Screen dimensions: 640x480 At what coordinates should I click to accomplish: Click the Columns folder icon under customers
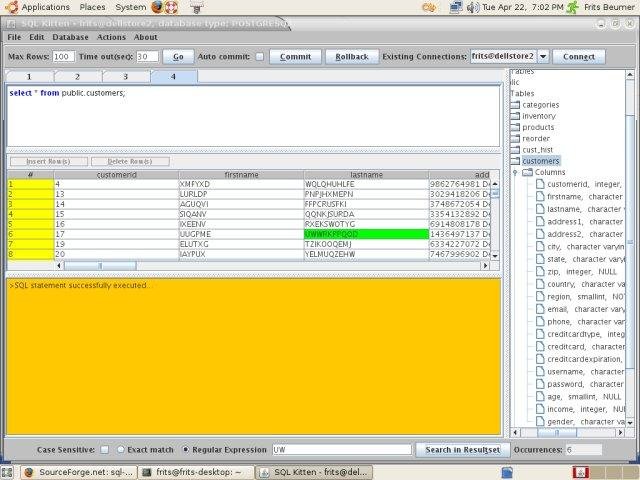click(527, 172)
